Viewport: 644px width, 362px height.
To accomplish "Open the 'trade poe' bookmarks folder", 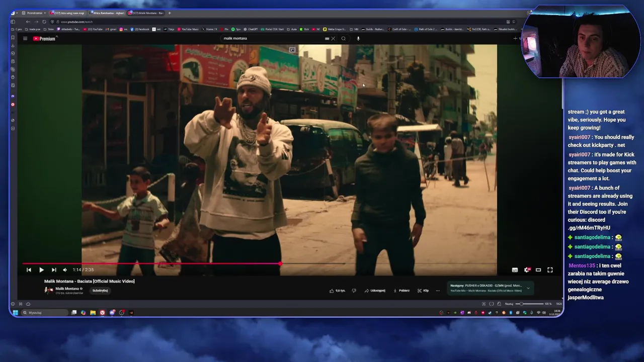I will point(33,29).
